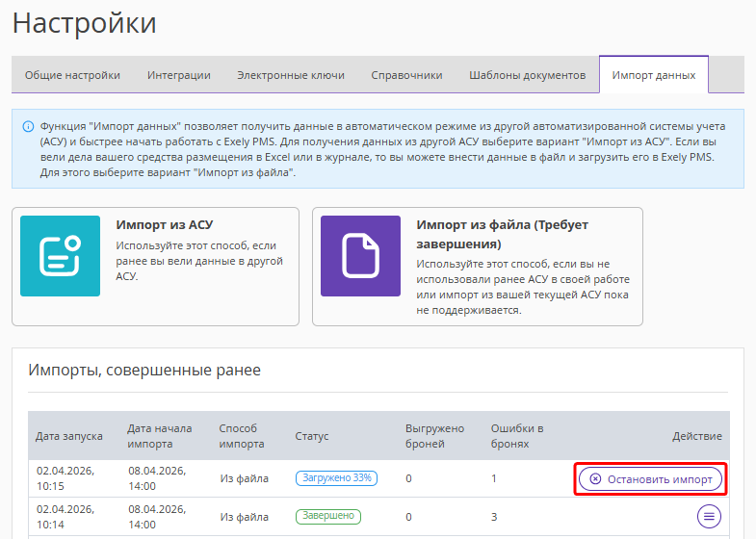Click the Дата начала импорта column header

pos(160,436)
